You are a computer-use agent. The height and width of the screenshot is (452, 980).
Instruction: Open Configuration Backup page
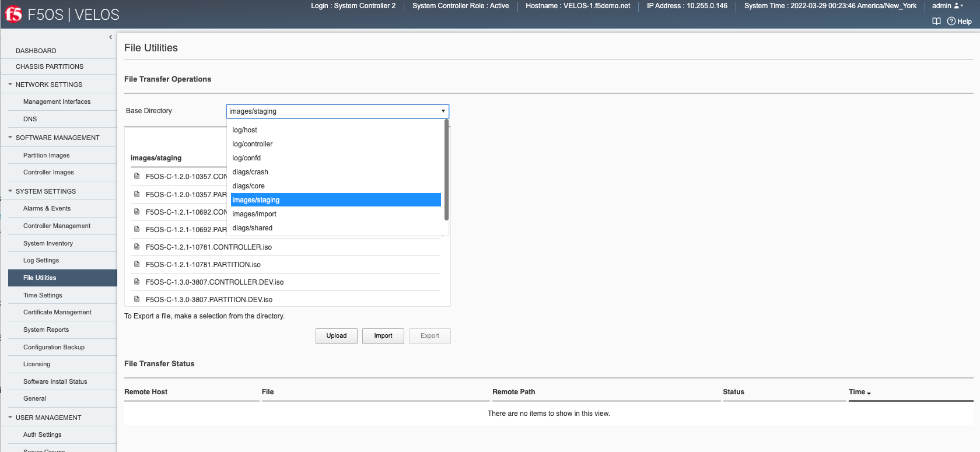pos(54,347)
